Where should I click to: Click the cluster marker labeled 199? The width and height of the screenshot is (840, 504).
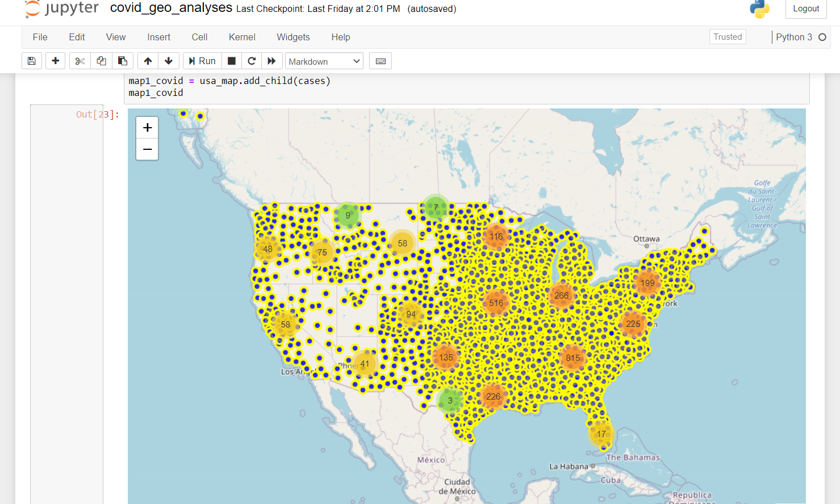coord(648,283)
